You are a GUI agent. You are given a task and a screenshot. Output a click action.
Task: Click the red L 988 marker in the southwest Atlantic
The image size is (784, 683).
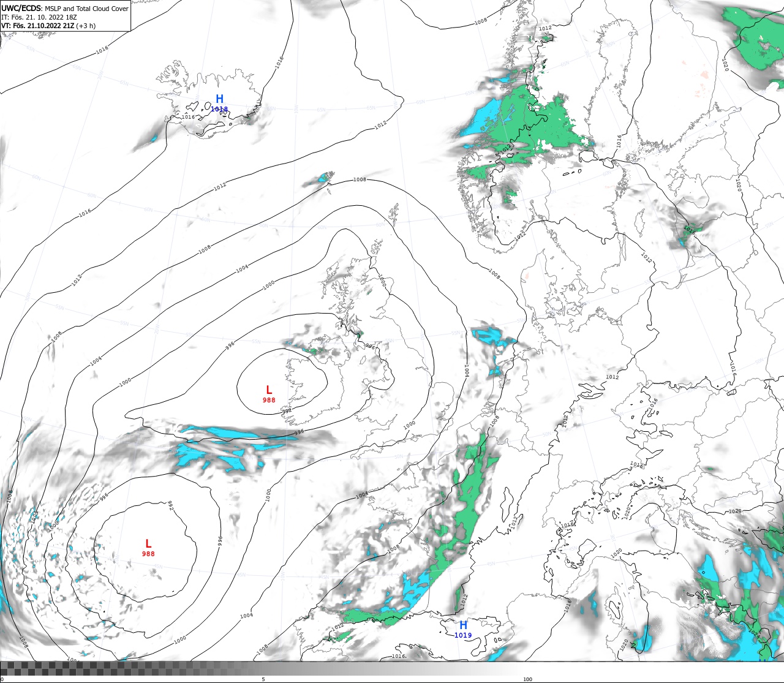[148, 548]
